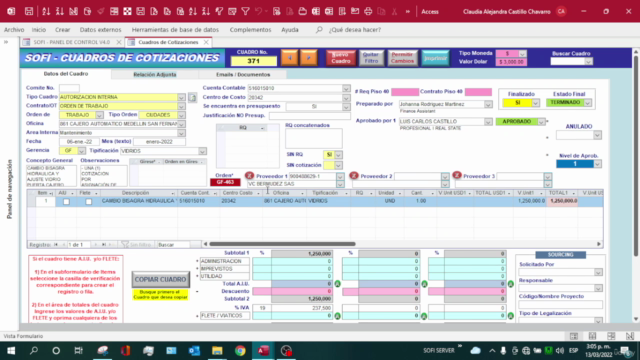The image size is (640, 360).
Task: Switch to design view icon at status bar end
Action: click(x=630, y=336)
